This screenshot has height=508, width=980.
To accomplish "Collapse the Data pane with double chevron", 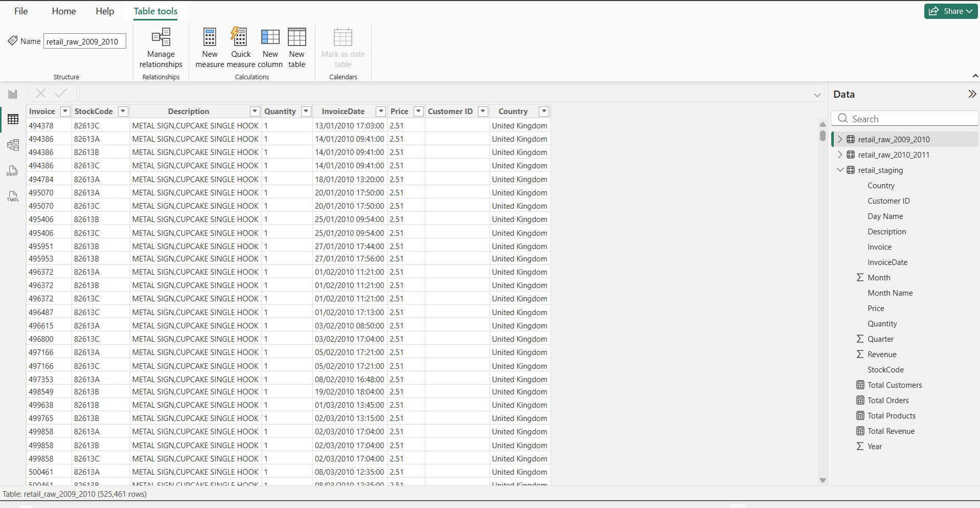I will (972, 94).
